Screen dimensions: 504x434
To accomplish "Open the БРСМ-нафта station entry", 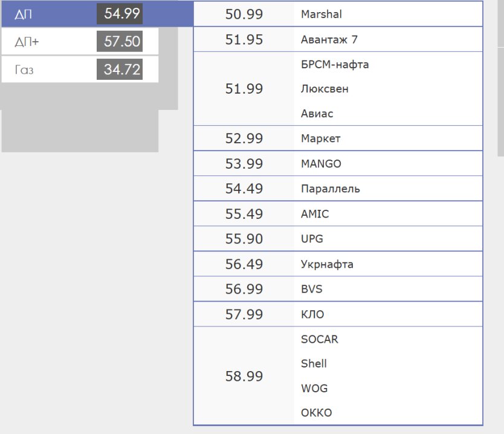I will point(335,64).
